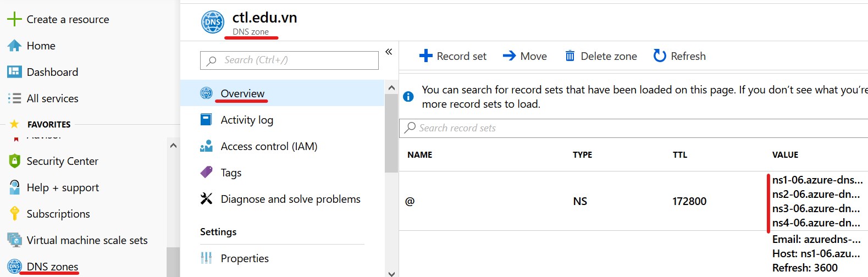
Task: Click the NS type cell
Action: click(x=580, y=201)
